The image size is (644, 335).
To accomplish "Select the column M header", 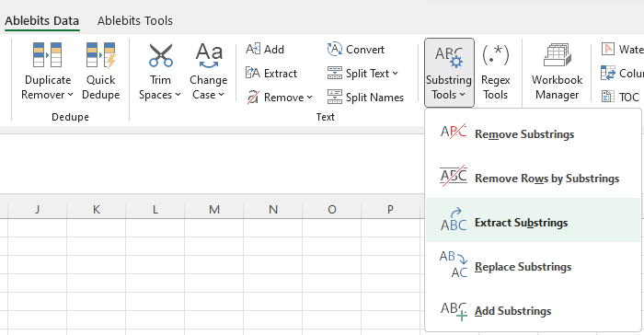I will click(x=214, y=210).
